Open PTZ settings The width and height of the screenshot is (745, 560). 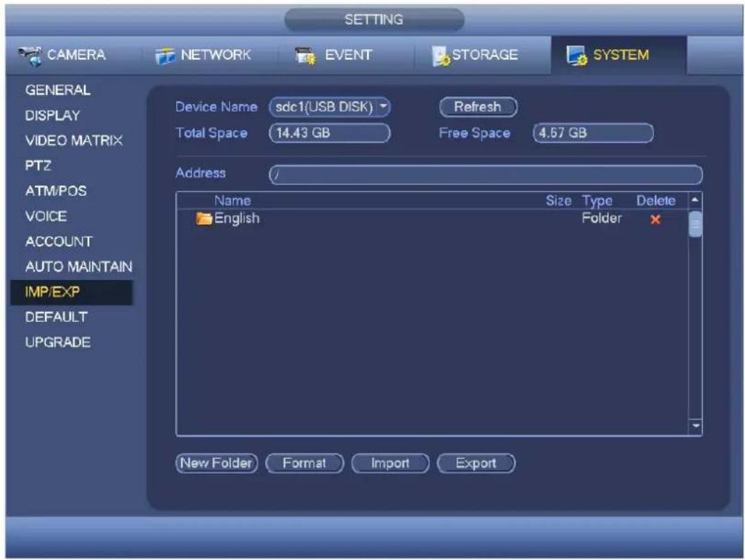coord(38,165)
